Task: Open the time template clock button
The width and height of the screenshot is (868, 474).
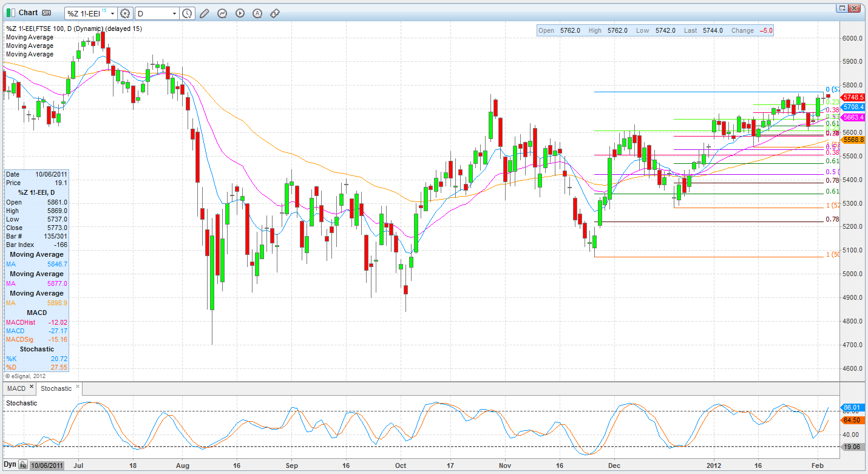Action: 188,13
